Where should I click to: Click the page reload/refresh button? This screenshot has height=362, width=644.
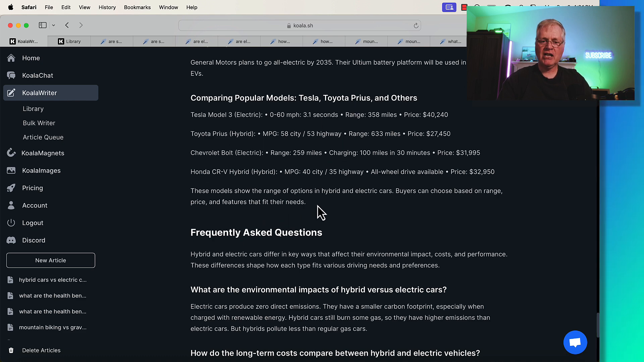click(x=416, y=25)
